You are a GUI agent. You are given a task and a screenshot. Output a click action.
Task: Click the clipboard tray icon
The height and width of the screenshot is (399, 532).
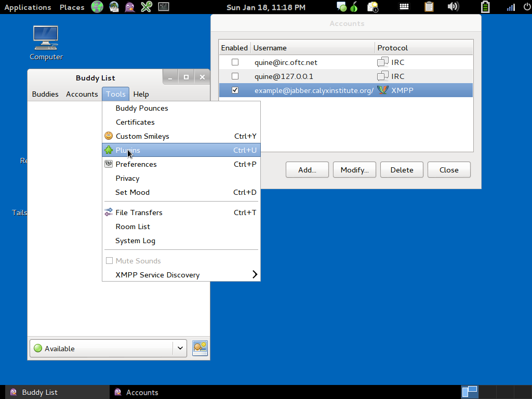429,7
